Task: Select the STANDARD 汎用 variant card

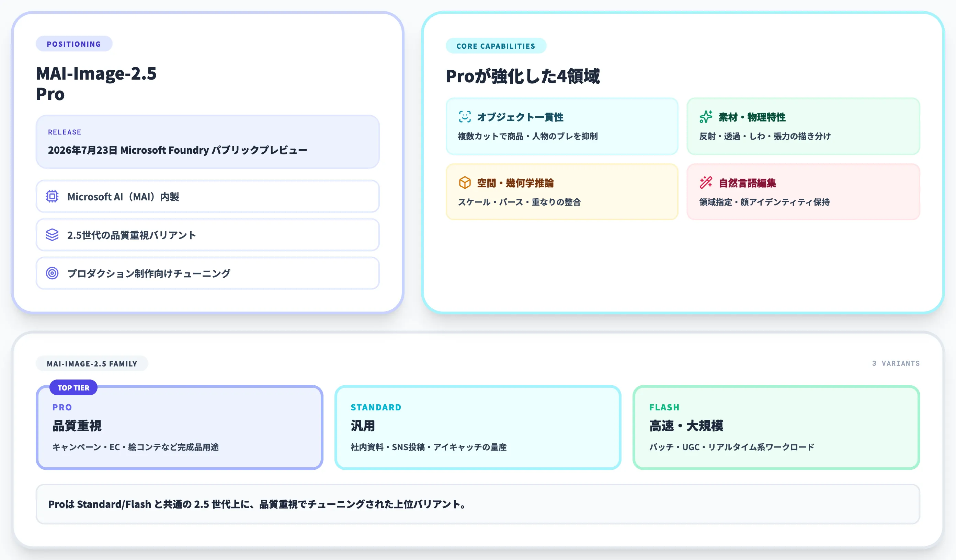Action: click(478, 428)
